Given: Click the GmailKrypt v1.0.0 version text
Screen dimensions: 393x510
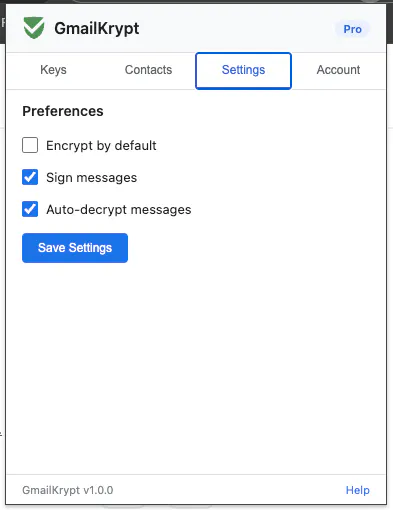Looking at the screenshot, I should pos(68,490).
